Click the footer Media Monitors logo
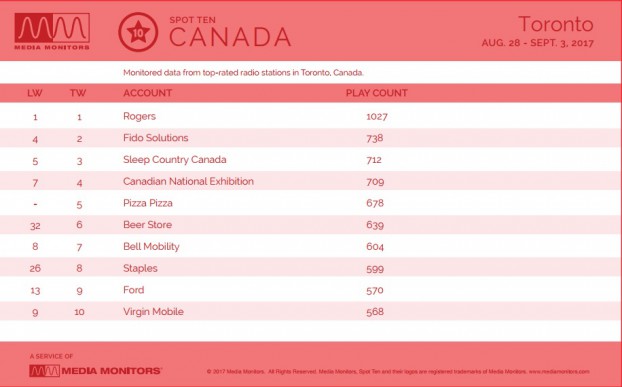This screenshot has height=387, width=622. click(x=95, y=371)
